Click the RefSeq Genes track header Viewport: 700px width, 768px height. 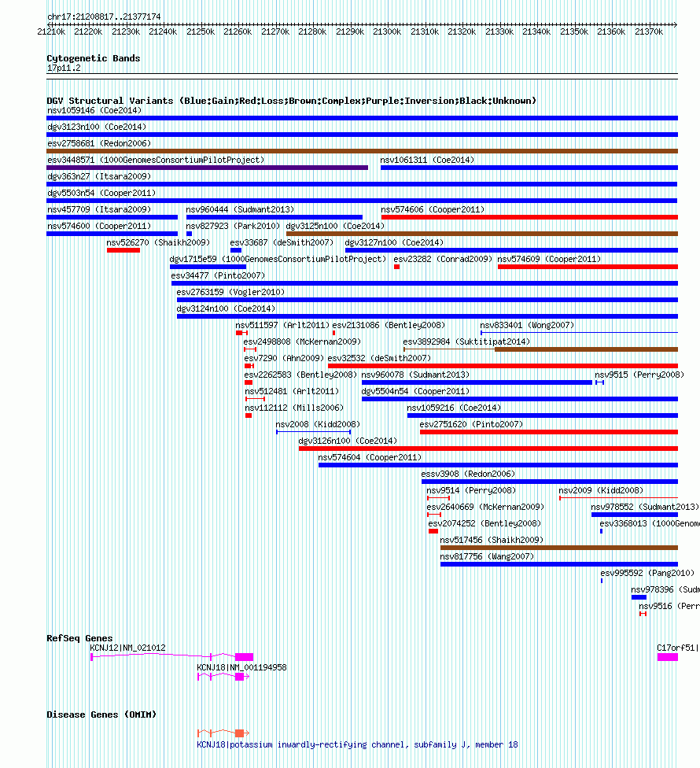coord(79,637)
